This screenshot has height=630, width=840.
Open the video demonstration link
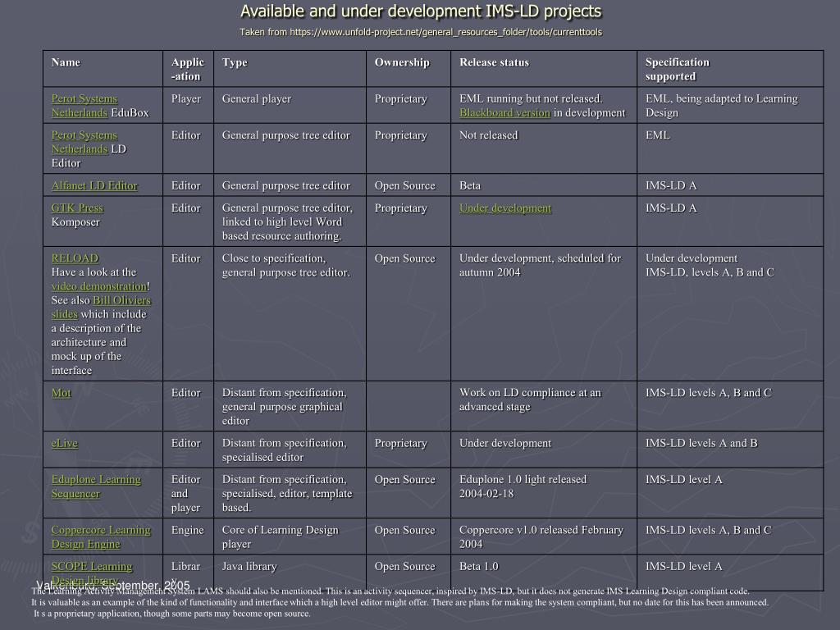[x=99, y=286]
